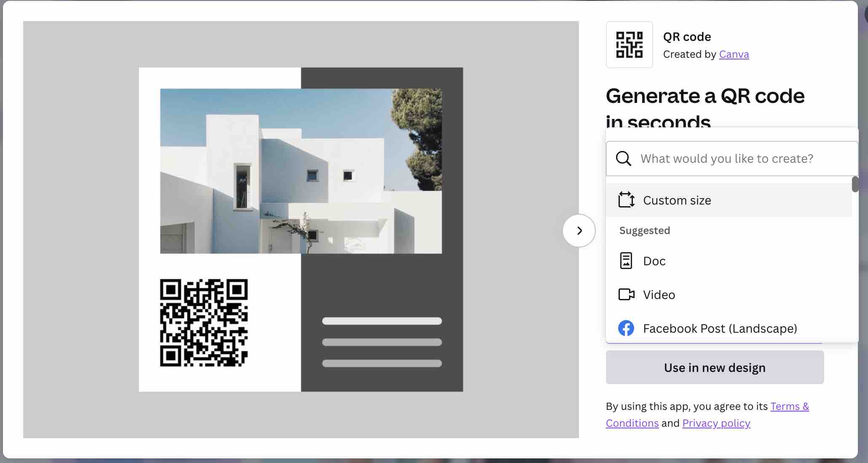
Task: Click the house photo in preview
Action: pos(301,171)
